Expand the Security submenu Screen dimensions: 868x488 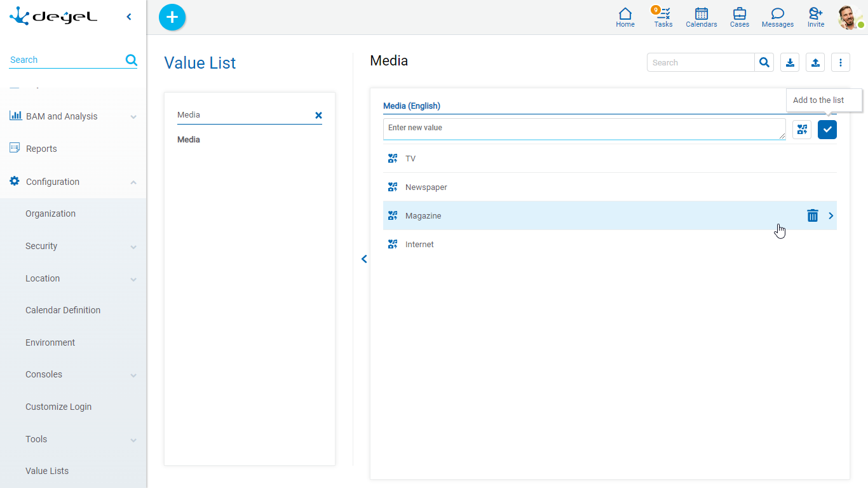pyautogui.click(x=133, y=247)
